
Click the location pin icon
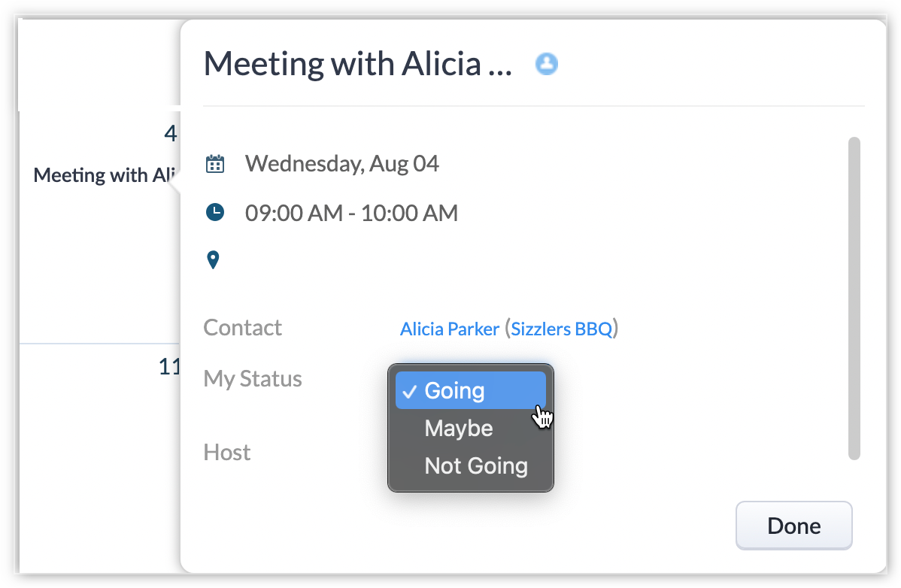point(214,261)
